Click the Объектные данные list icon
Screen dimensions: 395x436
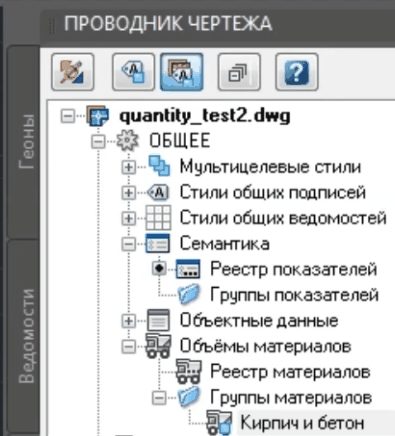(158, 320)
